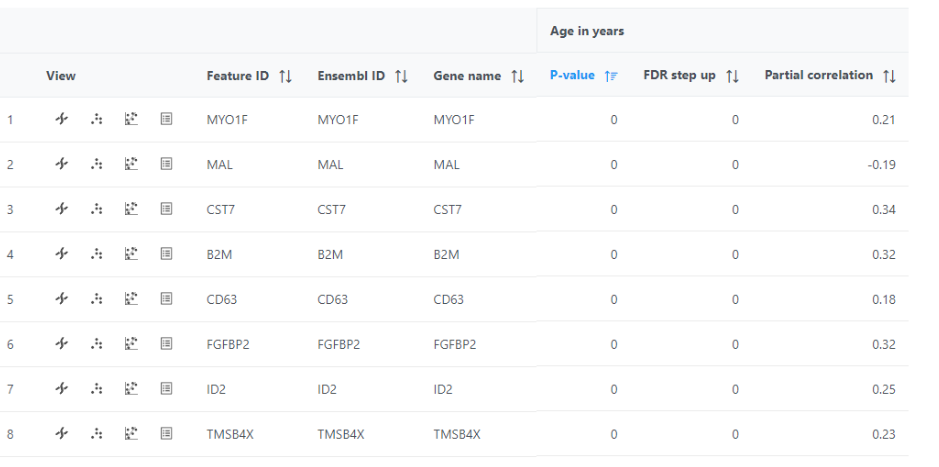Open extra details report for CST7 row
Screen dimensions: 939x467
tap(166, 208)
